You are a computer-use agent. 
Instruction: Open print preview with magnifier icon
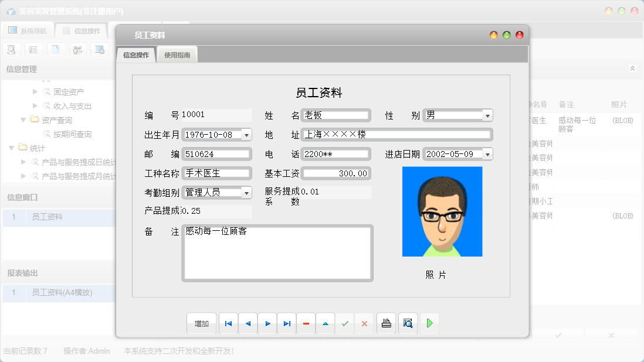point(408,323)
